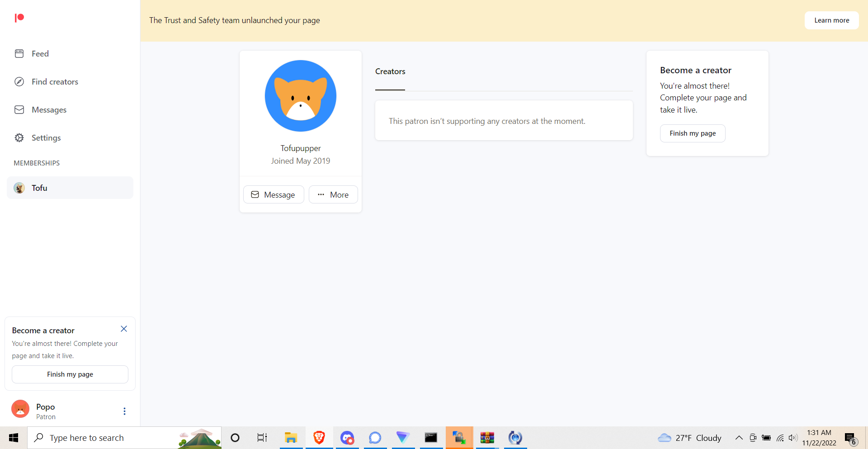
Task: Click the Tofupupper fox profile picture
Action: (301, 96)
